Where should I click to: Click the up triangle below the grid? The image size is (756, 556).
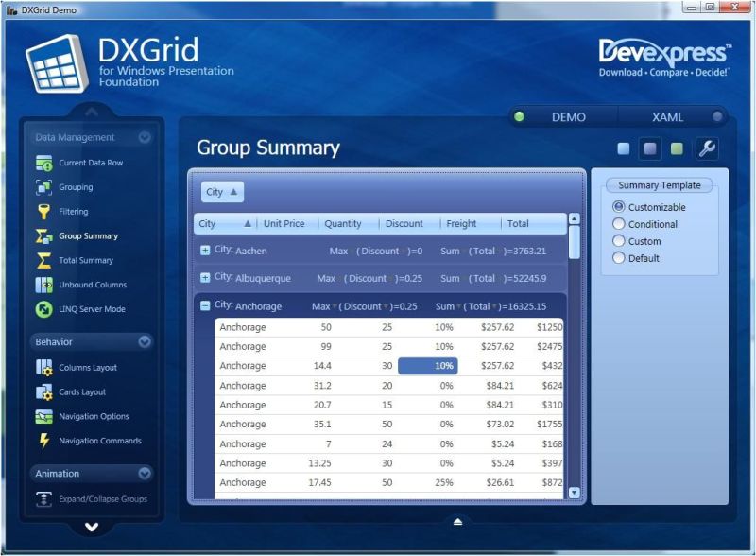[458, 522]
